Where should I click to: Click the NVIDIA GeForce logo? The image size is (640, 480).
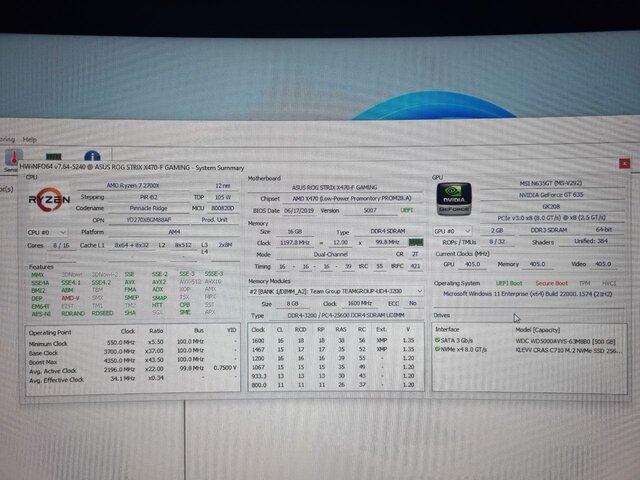[x=452, y=199]
